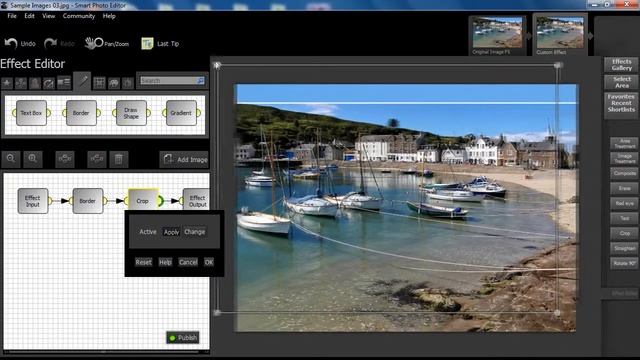The image size is (640, 360).
Task: Click the search magnifier icon
Action: pos(200,81)
